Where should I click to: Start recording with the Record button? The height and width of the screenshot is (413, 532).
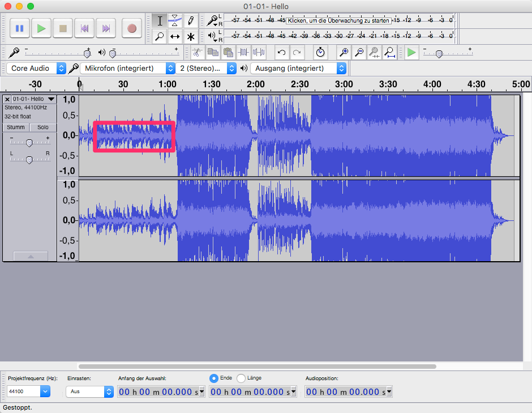[132, 28]
